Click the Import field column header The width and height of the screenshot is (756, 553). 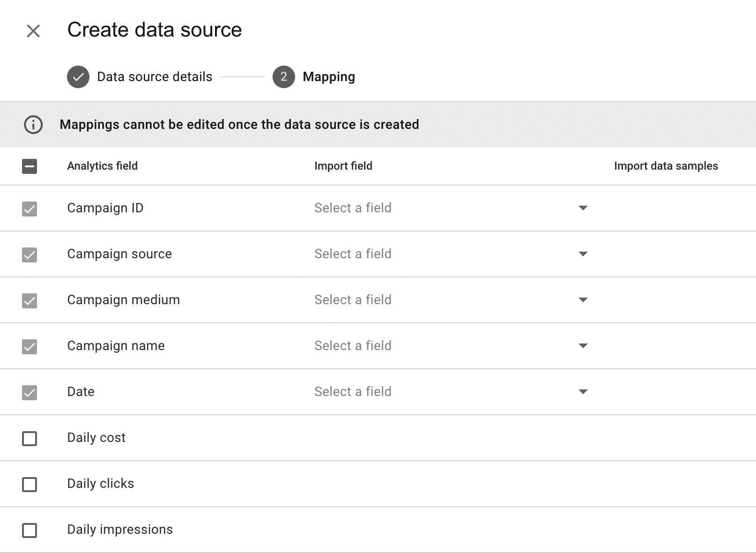click(x=343, y=166)
